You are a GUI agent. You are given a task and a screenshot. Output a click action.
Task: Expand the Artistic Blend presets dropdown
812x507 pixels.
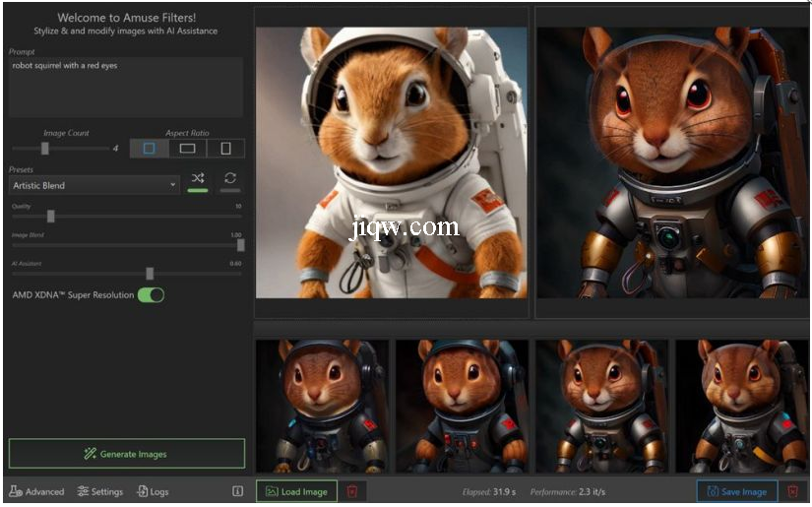click(94, 185)
